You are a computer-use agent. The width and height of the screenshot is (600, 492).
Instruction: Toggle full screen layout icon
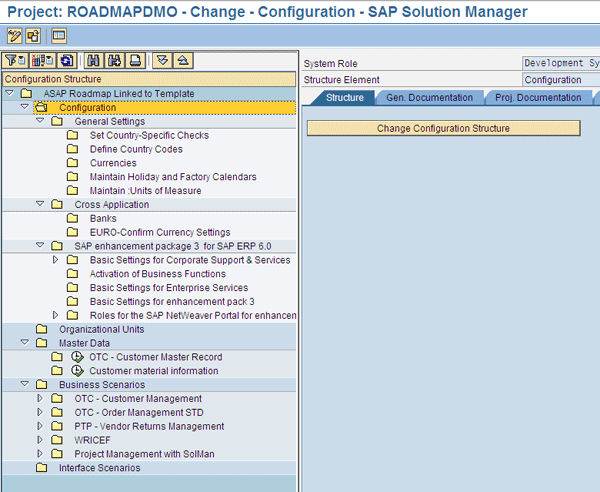(59, 36)
